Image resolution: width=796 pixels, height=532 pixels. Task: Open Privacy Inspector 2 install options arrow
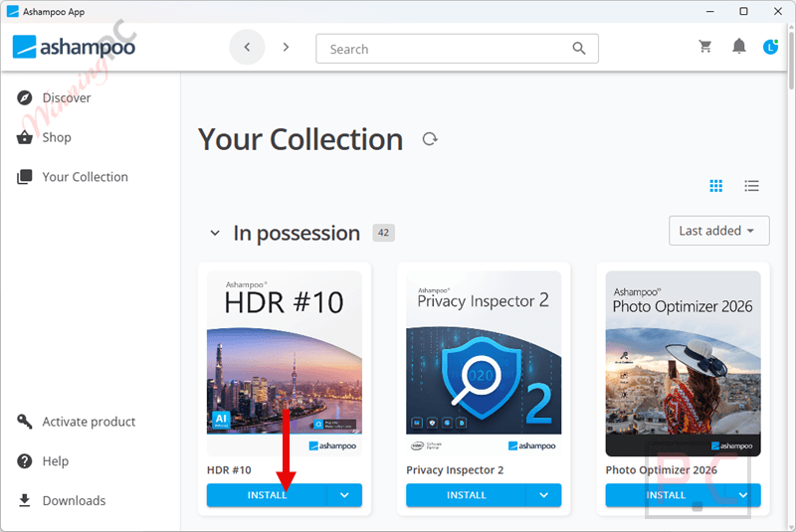point(543,495)
